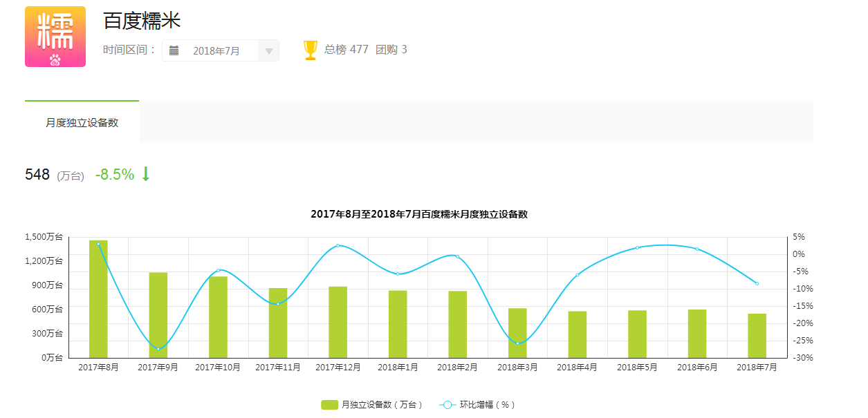This screenshot has width=868, height=418.
Task: Click the 2018年4月 bar
Action: coord(578,334)
